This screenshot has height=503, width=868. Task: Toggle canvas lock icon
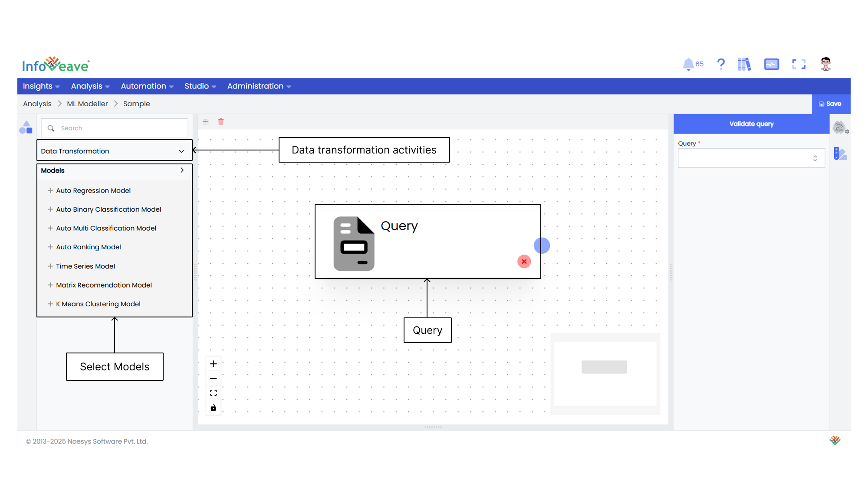(213, 408)
